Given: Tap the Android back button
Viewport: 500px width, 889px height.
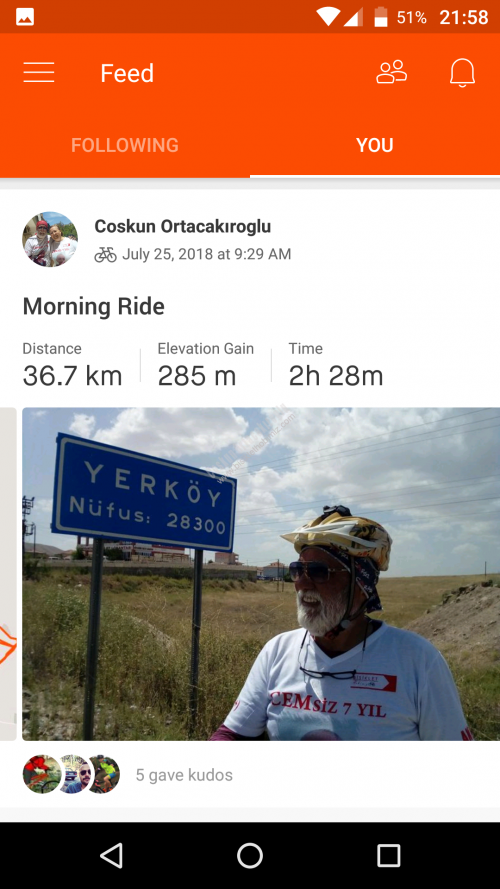Looking at the screenshot, I should click(111, 855).
